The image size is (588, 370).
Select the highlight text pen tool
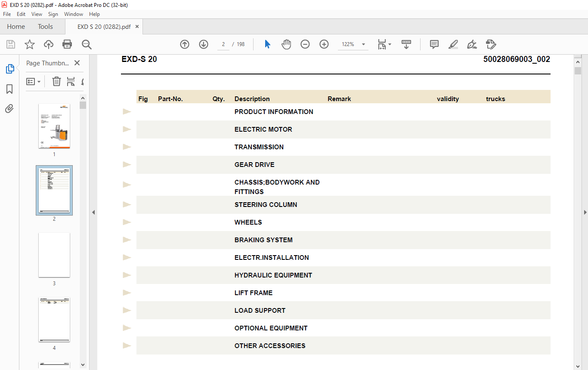[453, 44]
